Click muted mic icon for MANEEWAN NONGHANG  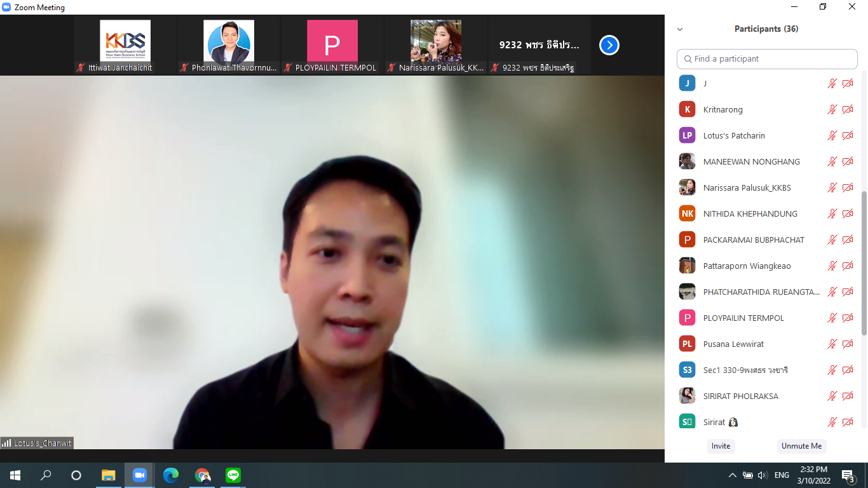click(x=832, y=161)
